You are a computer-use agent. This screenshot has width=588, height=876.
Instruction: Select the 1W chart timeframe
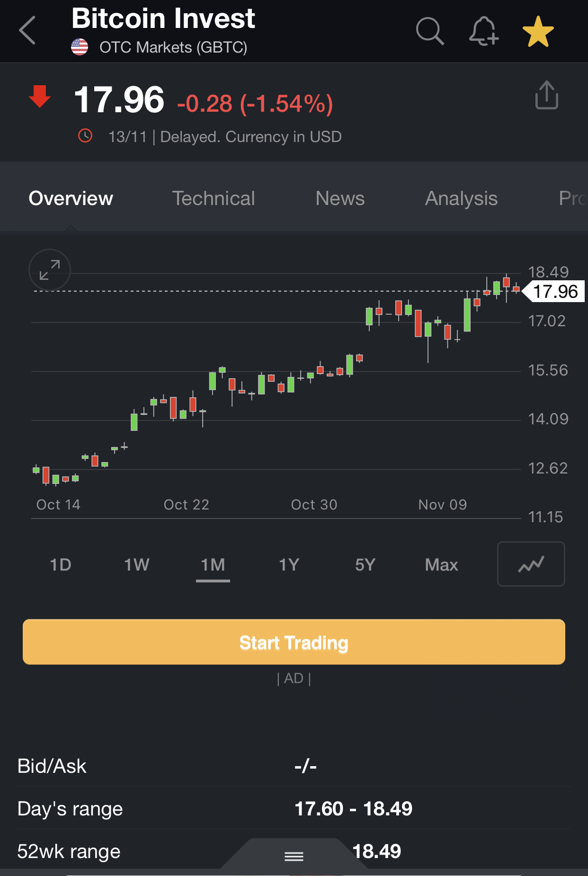(x=137, y=565)
